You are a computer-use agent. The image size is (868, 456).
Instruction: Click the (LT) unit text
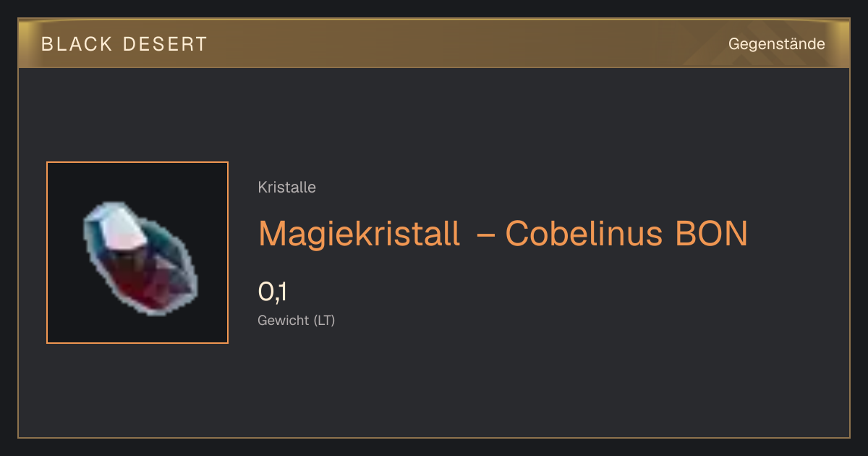pos(324,320)
